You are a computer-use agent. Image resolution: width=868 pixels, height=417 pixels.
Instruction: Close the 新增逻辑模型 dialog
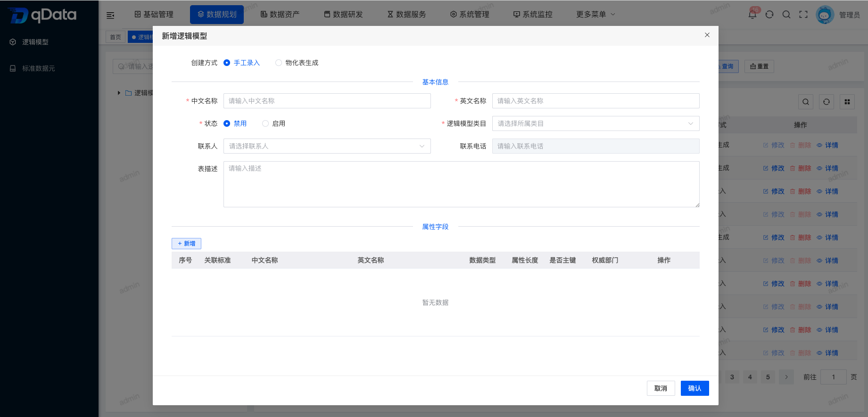pos(707,35)
